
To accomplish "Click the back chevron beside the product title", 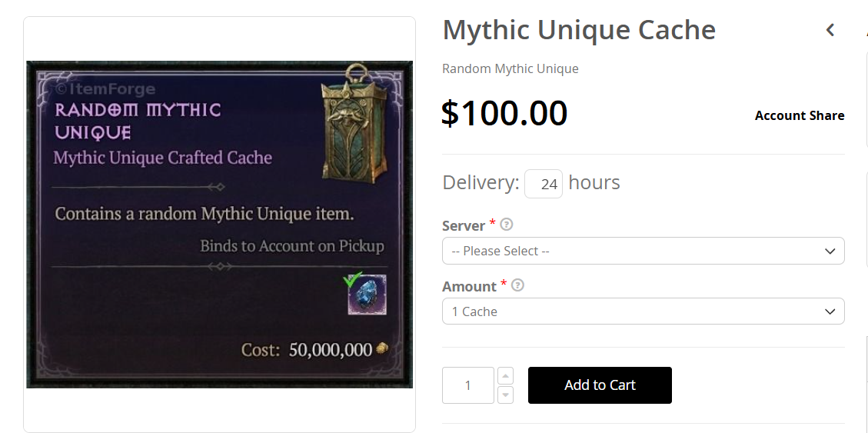I will pyautogui.click(x=830, y=30).
